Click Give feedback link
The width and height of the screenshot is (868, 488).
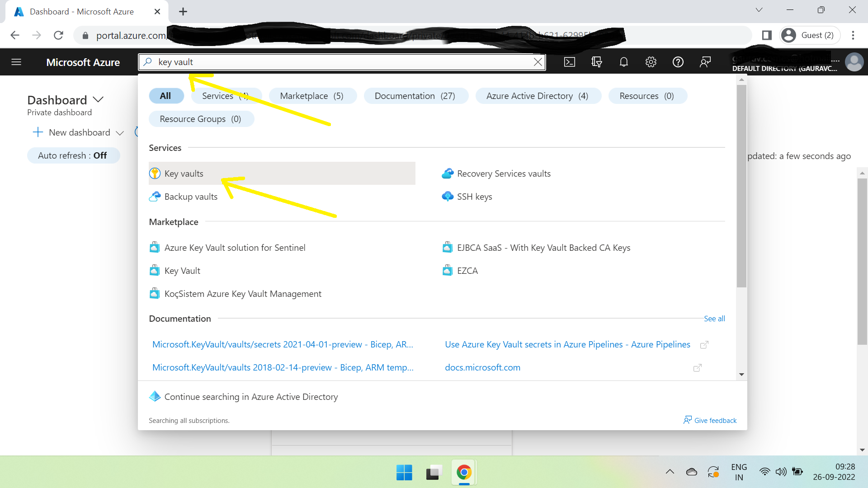[x=710, y=420]
